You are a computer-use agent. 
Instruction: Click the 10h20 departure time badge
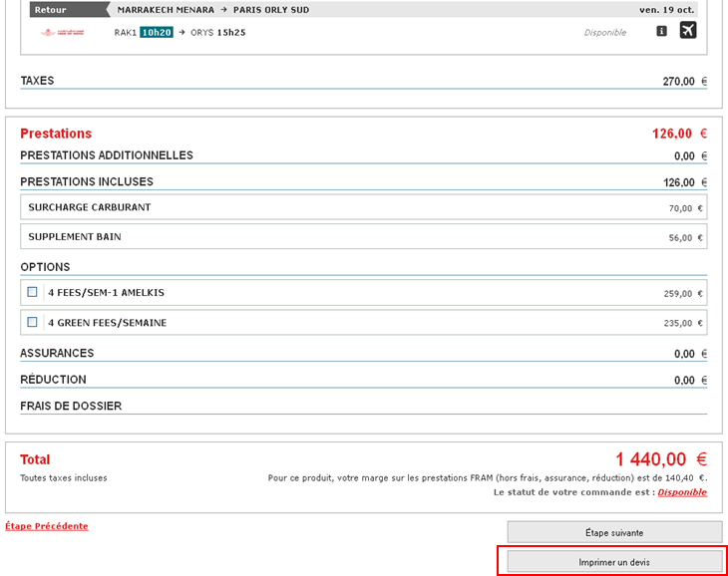(157, 32)
